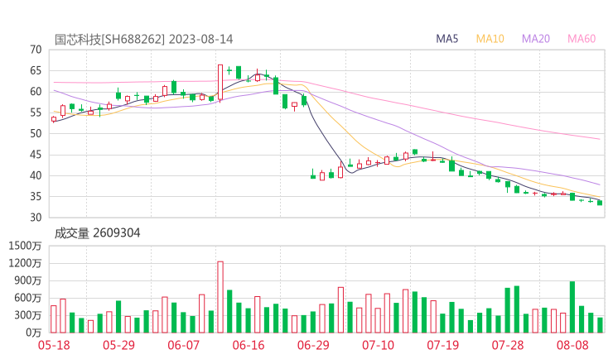Click the MA10 legend label
This screenshot has height=364, width=613.
pyautogui.click(x=490, y=39)
